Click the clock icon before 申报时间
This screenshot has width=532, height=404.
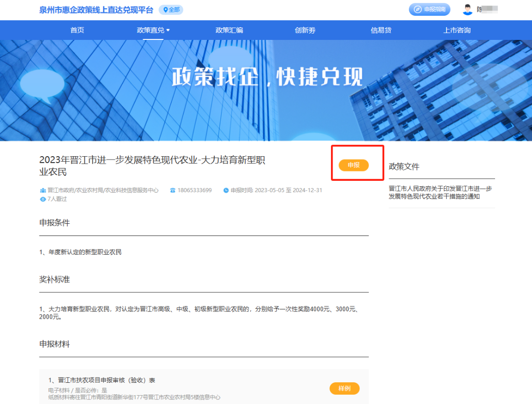click(x=226, y=190)
